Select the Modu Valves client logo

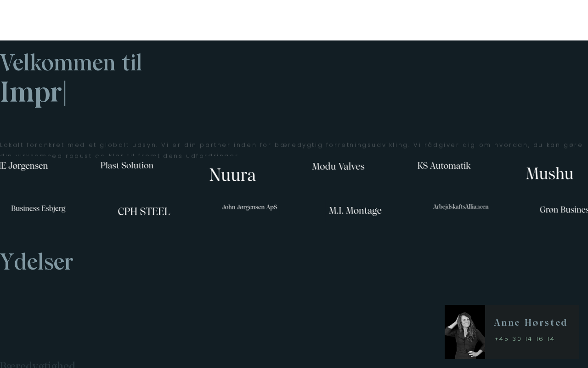[338, 167]
